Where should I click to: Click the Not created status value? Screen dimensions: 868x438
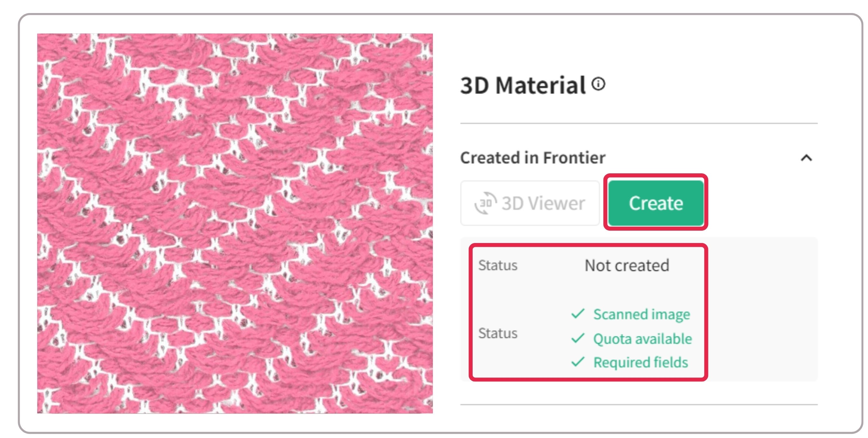pos(627,265)
